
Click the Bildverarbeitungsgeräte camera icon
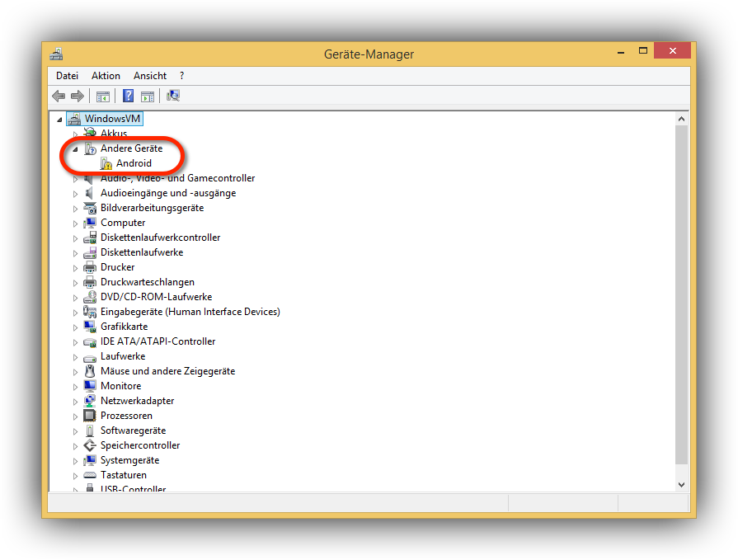[90, 208]
